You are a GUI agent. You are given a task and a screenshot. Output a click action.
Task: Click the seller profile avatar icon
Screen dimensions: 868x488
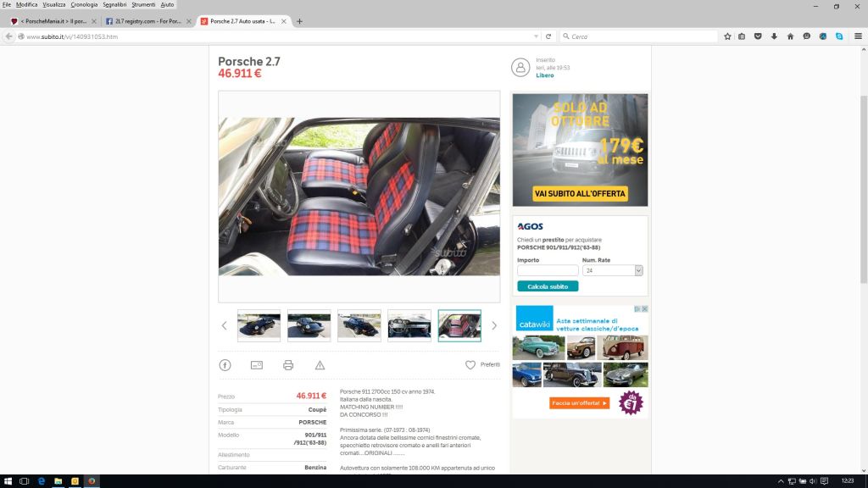click(x=520, y=68)
